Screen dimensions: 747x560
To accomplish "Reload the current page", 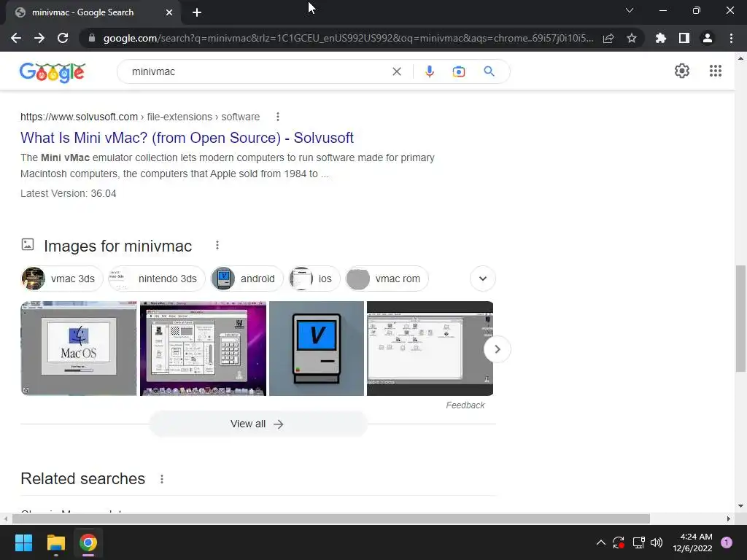I will (63, 38).
